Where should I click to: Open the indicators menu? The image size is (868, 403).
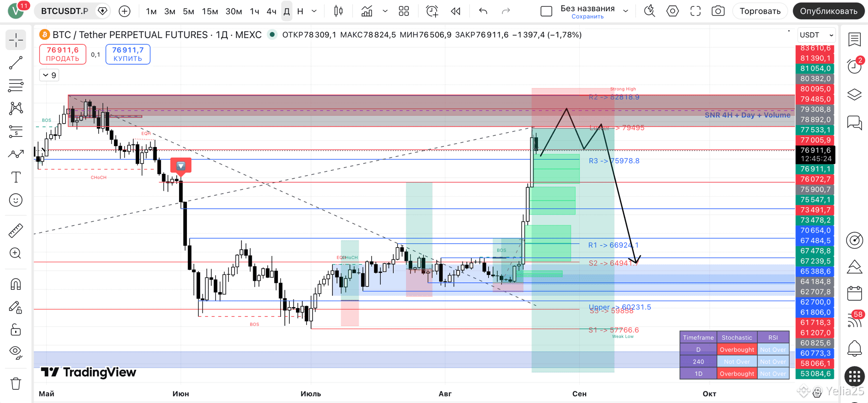click(x=367, y=11)
